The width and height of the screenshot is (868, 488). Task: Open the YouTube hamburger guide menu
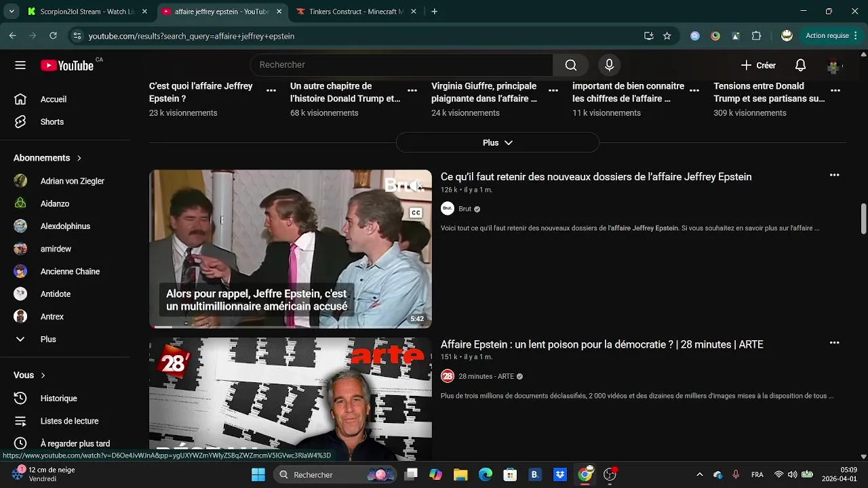point(20,65)
